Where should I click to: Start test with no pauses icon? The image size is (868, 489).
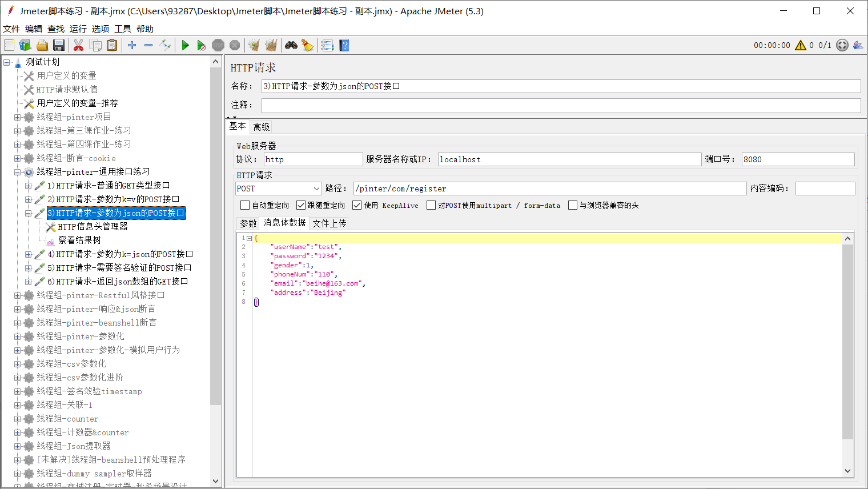pos(201,45)
